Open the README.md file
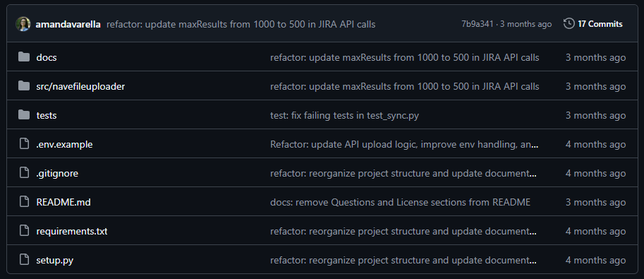644x279 pixels. coord(63,202)
